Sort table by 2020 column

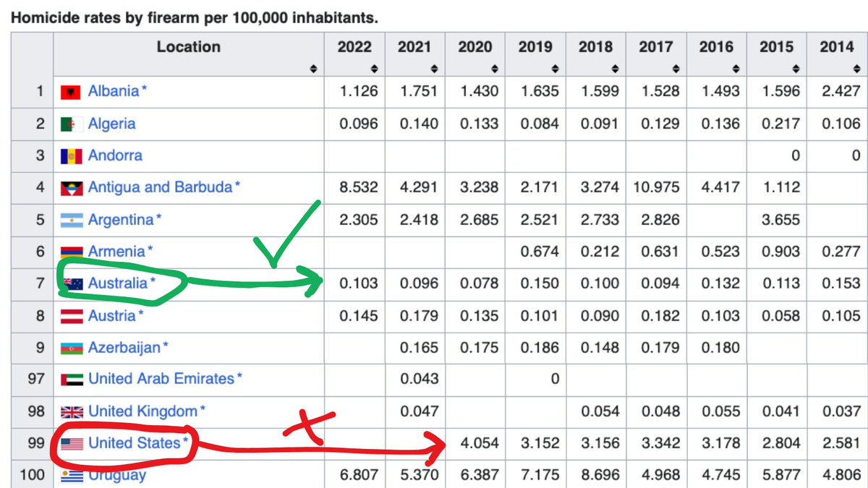pyautogui.click(x=494, y=68)
